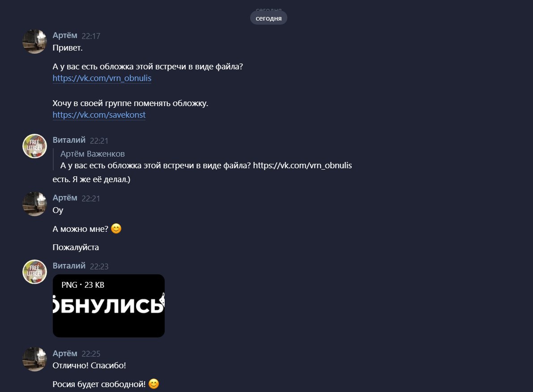The height and width of the screenshot is (392, 533).
Task: Select the message 'Отлично! Спасибо!'
Action: pyautogui.click(x=90, y=366)
